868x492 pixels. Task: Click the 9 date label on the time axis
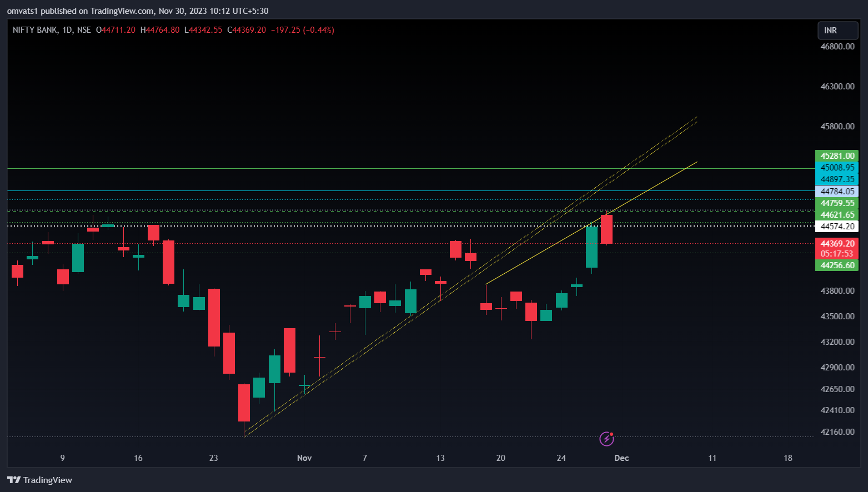click(62, 458)
